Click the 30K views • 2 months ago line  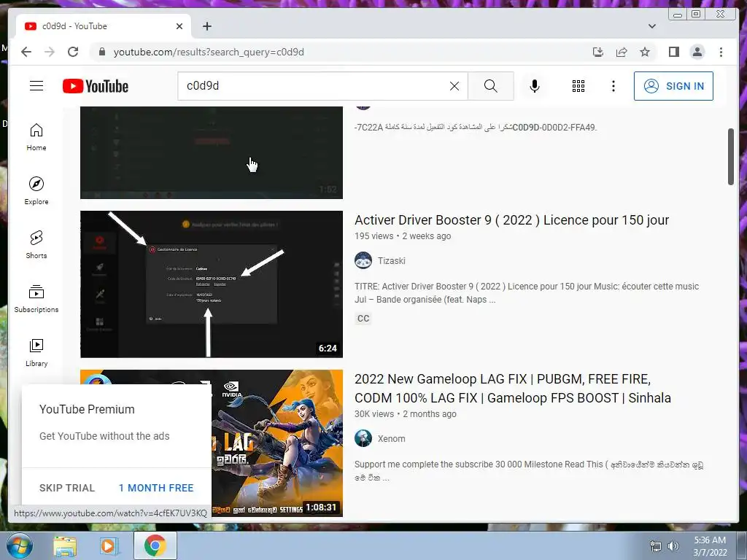click(406, 414)
